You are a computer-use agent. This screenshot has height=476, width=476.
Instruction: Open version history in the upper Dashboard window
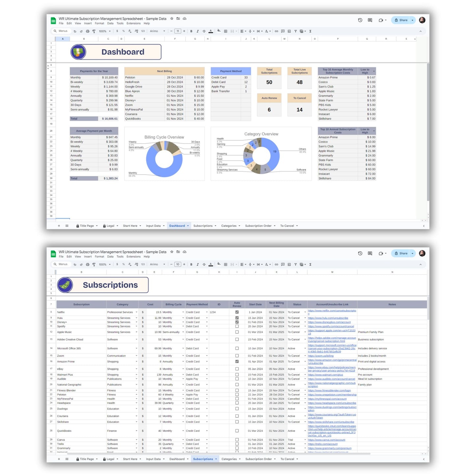360,20
